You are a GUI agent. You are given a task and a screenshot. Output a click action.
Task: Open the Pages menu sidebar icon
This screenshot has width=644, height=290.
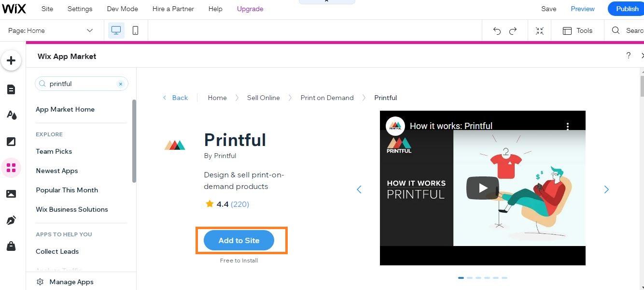11,89
